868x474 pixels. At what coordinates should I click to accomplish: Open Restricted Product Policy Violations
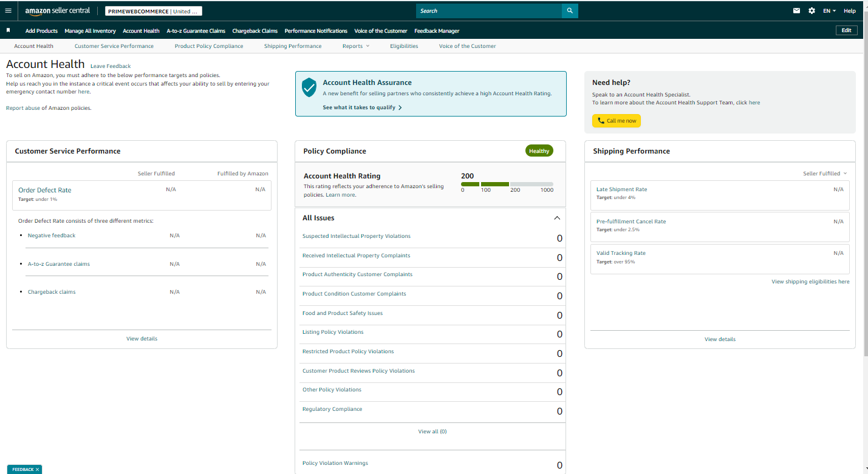tap(348, 351)
